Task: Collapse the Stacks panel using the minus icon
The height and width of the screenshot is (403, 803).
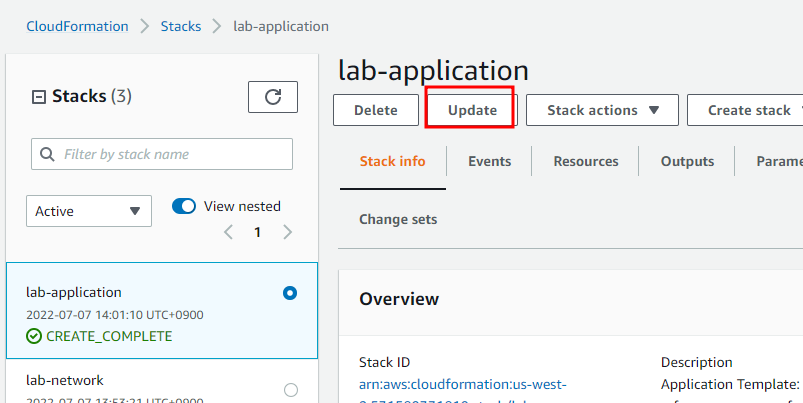Action: [39, 97]
